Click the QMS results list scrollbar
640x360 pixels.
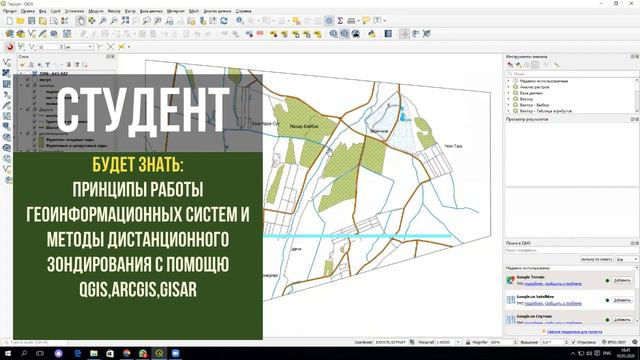(x=637, y=294)
